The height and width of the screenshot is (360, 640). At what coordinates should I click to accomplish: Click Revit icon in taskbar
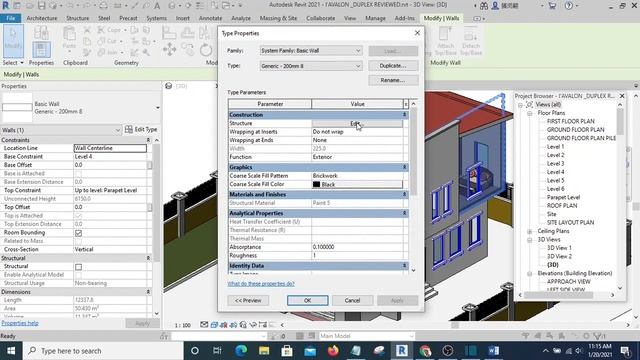[402, 351]
